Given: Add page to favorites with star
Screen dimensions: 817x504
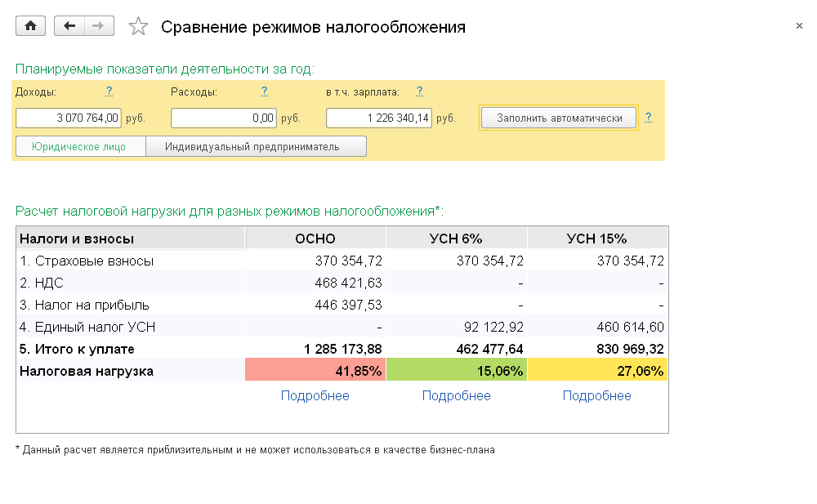Looking at the screenshot, I should [139, 27].
